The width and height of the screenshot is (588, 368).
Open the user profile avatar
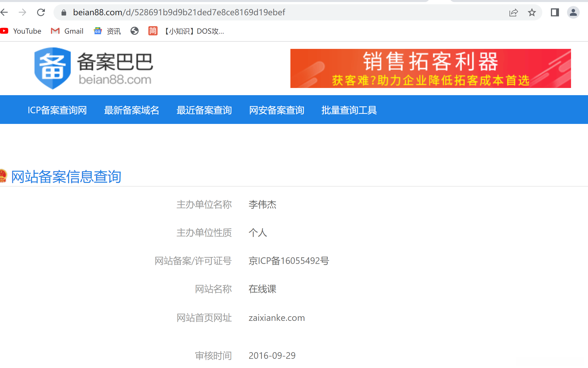tap(573, 12)
